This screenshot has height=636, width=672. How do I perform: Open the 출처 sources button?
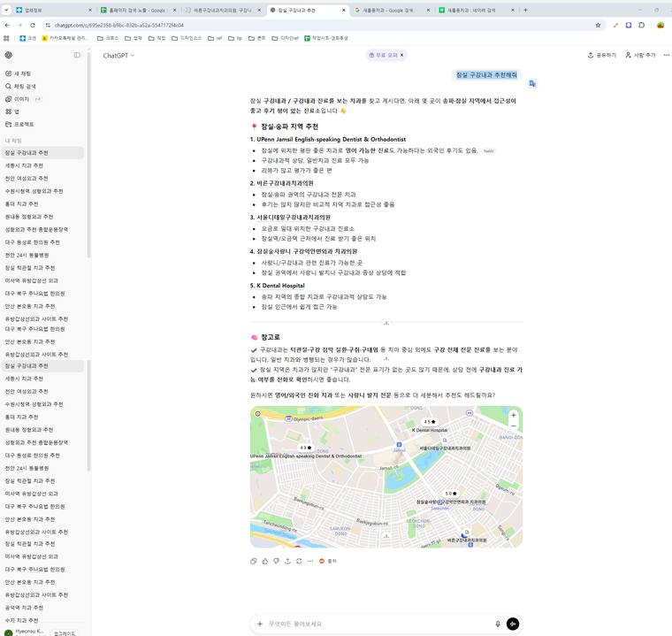pos(328,561)
